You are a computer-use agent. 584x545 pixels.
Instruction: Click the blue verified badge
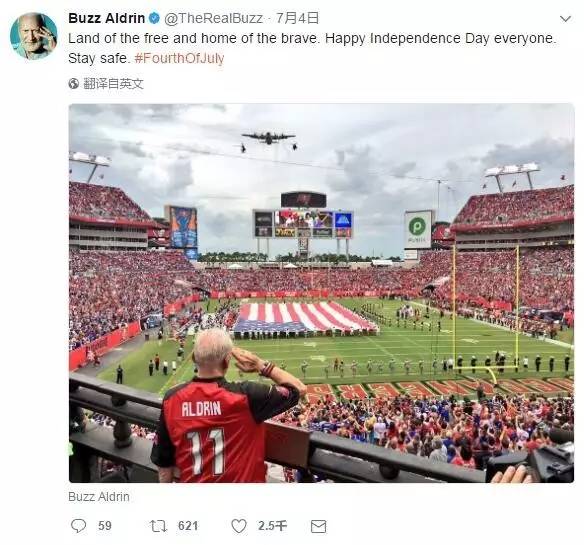(x=154, y=18)
